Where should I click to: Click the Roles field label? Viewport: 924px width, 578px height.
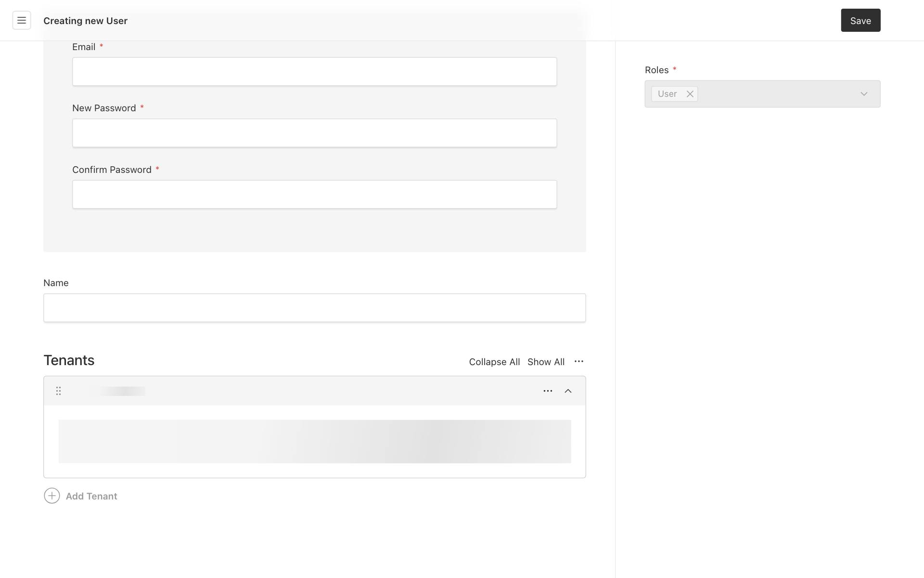pyautogui.click(x=656, y=70)
